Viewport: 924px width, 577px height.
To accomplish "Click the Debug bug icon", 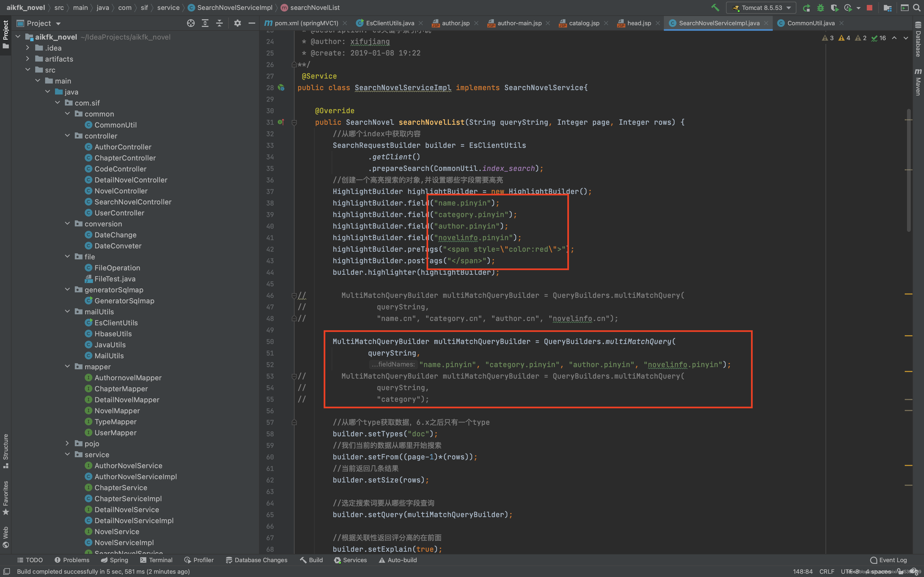I will tap(821, 8).
